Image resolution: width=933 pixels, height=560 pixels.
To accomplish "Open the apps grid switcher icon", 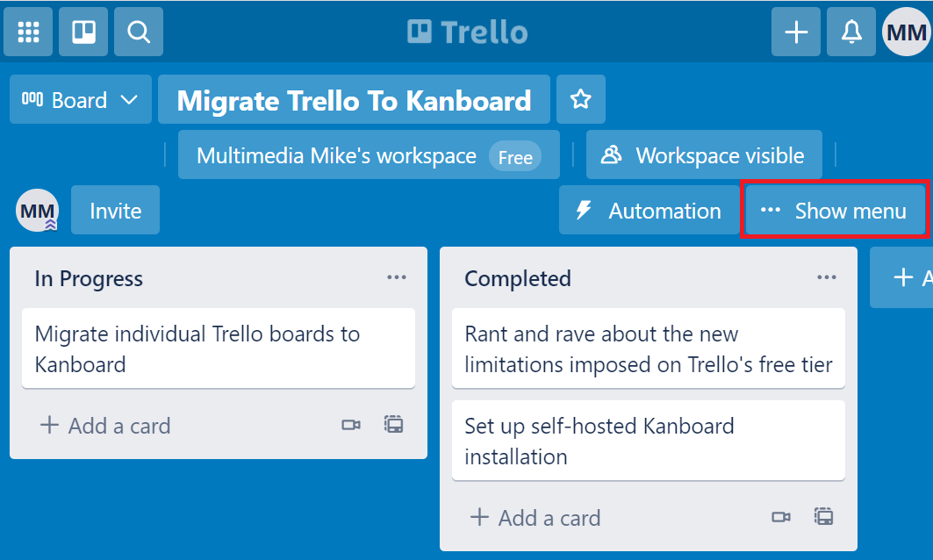I will coord(28,32).
